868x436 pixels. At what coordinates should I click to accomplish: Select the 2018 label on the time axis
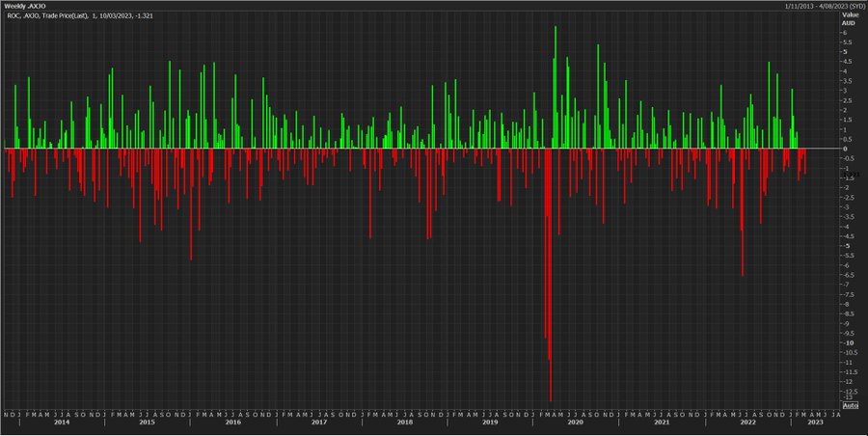404,422
